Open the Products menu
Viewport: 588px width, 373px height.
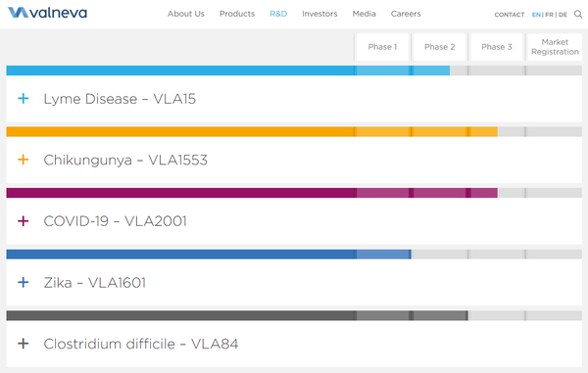pyautogui.click(x=237, y=14)
